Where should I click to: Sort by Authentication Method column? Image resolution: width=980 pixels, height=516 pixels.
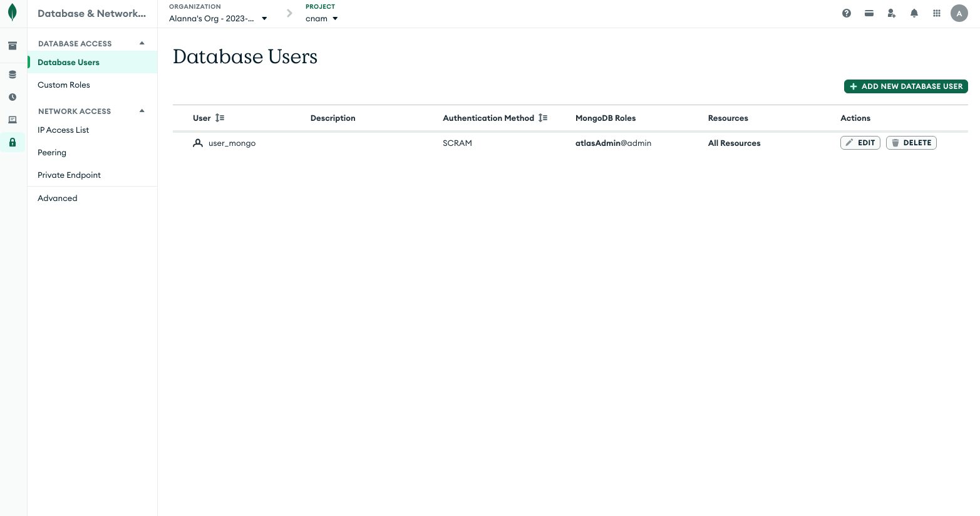point(543,118)
